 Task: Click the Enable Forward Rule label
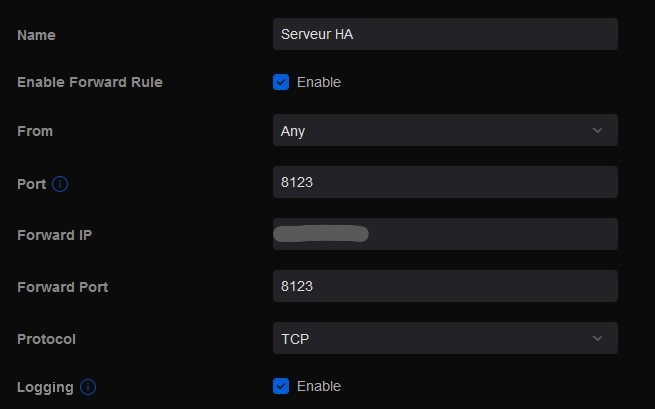[90, 82]
